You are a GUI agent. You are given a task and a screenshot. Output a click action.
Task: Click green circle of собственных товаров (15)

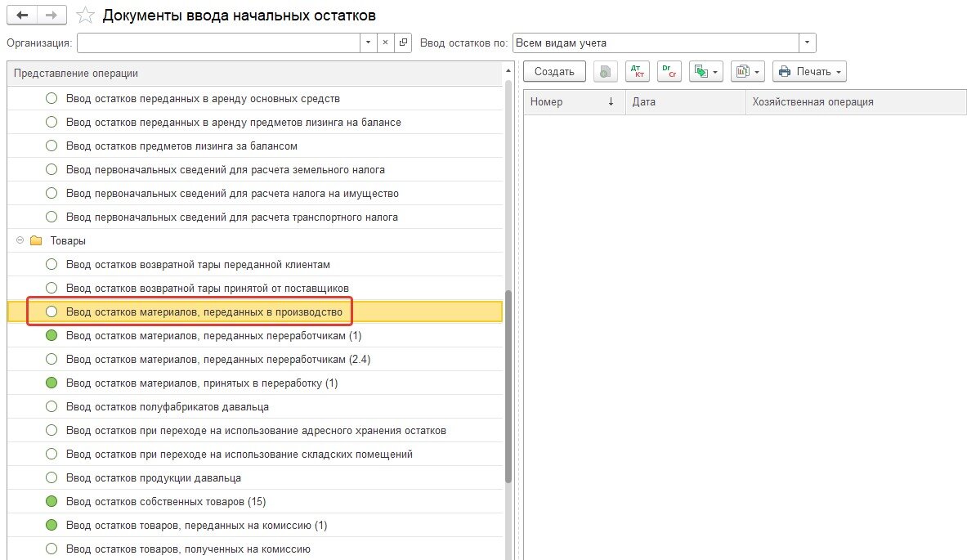tap(51, 501)
